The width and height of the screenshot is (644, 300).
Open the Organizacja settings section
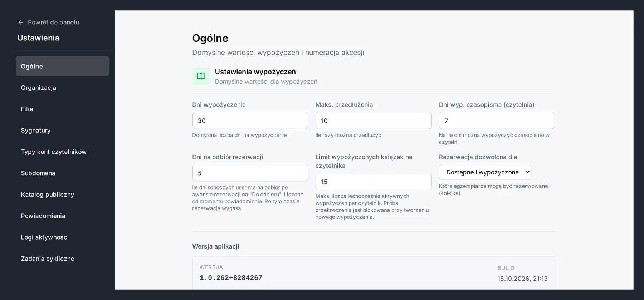[63, 88]
